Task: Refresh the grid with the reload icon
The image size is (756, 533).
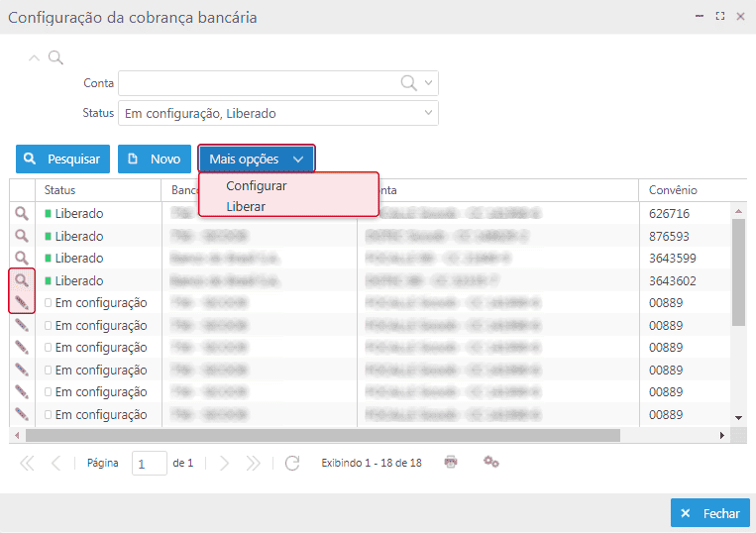Action: tap(291, 463)
